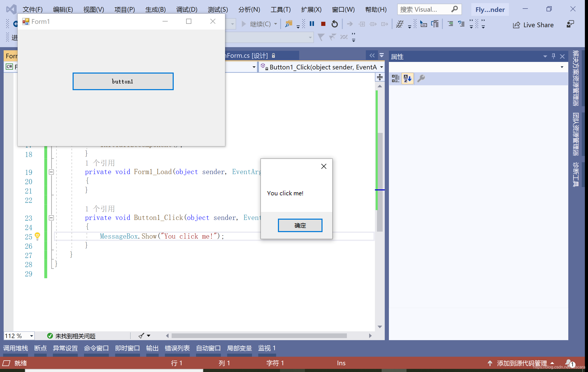Click the lightbulb quick action on line 25

(37, 236)
